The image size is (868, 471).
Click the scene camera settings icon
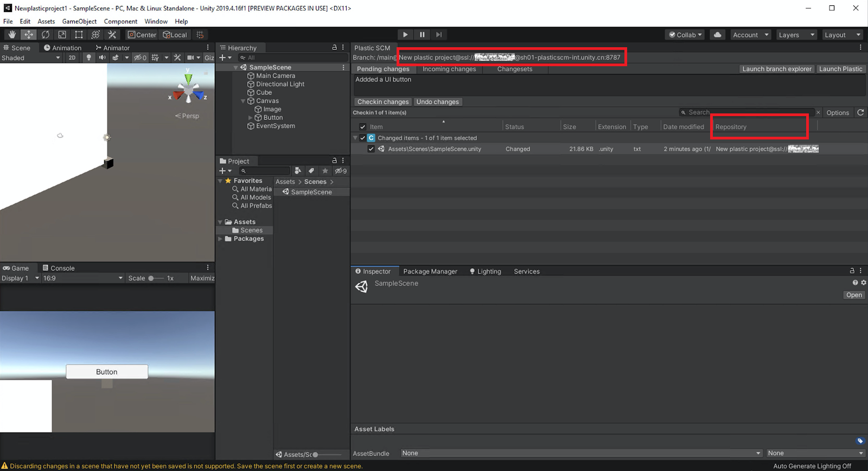[190, 58]
